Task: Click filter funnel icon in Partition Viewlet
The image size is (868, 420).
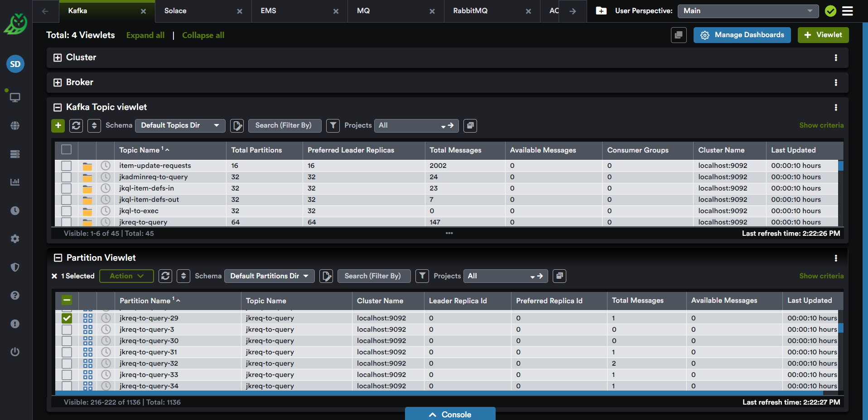Action: (422, 276)
